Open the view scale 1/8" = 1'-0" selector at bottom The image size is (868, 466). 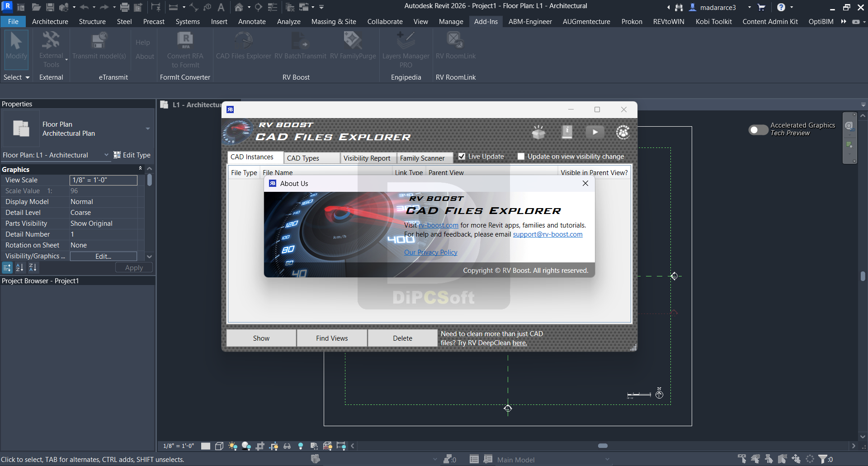(x=179, y=446)
